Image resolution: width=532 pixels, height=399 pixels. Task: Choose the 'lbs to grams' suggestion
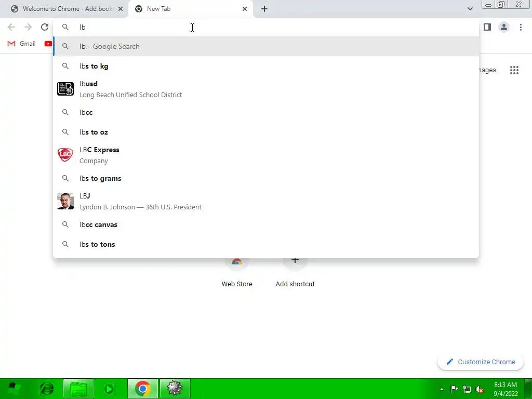(x=266, y=178)
